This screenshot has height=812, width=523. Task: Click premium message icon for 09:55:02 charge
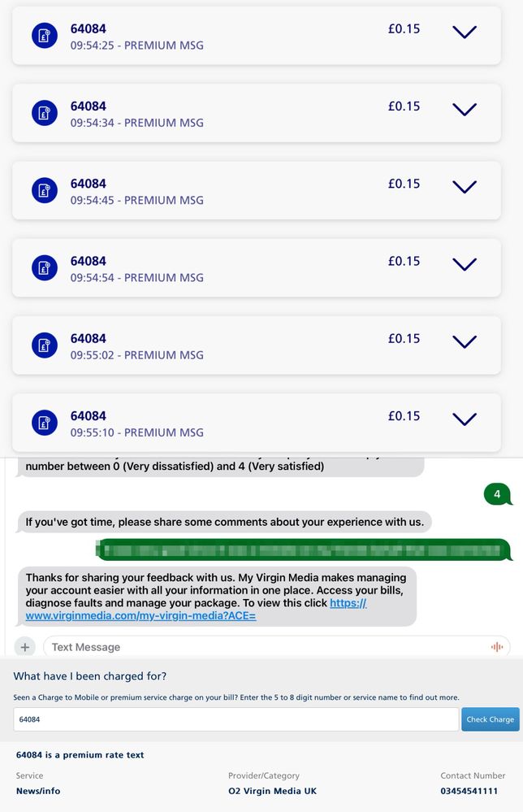pyautogui.click(x=45, y=345)
